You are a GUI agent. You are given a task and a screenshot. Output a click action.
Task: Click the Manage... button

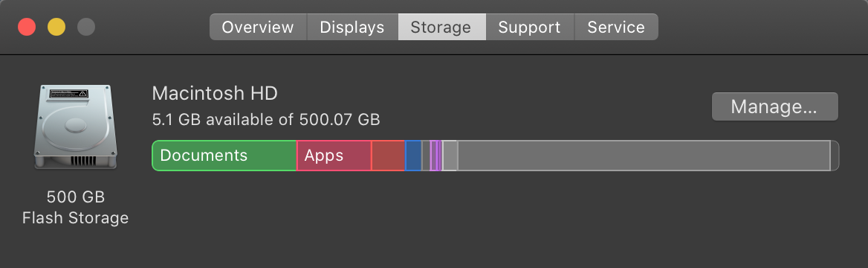(774, 106)
